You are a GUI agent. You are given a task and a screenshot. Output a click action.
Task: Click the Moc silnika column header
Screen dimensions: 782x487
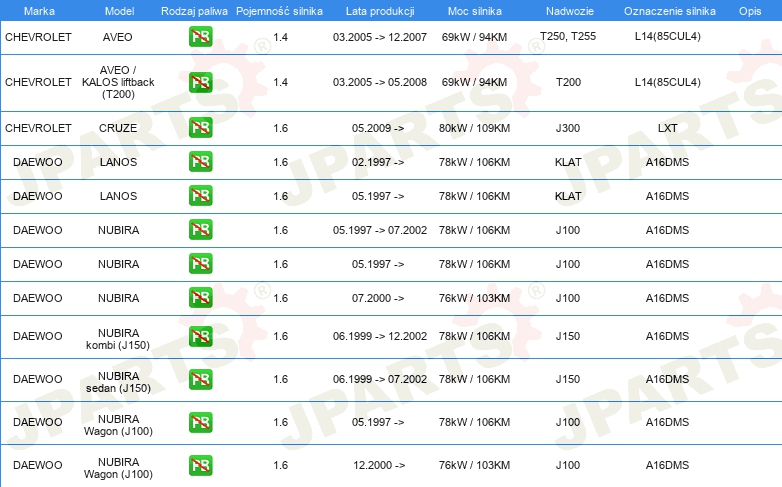(x=474, y=11)
